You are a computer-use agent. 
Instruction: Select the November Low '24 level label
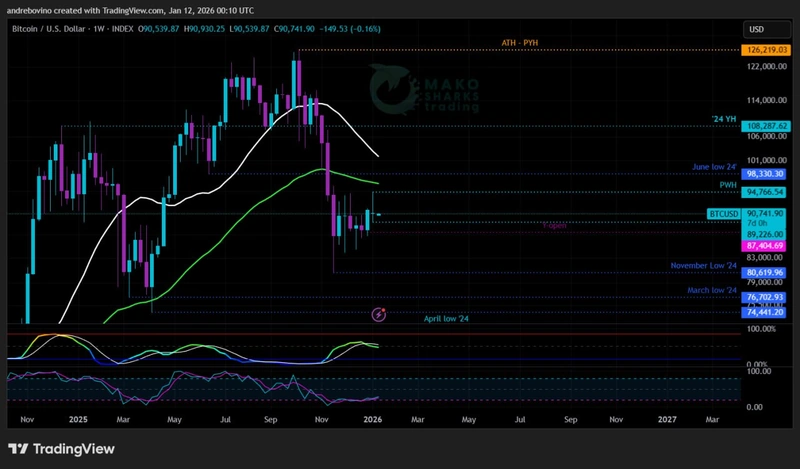coord(703,266)
